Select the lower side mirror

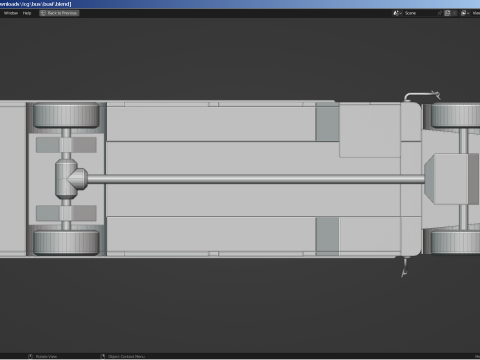click(x=404, y=268)
